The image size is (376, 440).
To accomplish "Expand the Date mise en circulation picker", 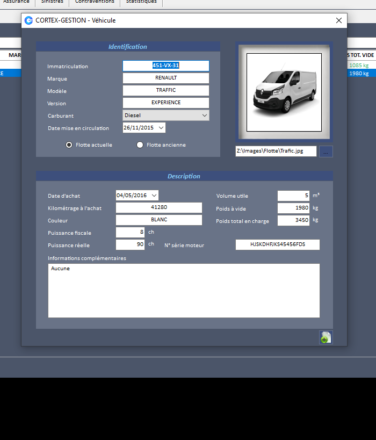I will [x=161, y=128].
